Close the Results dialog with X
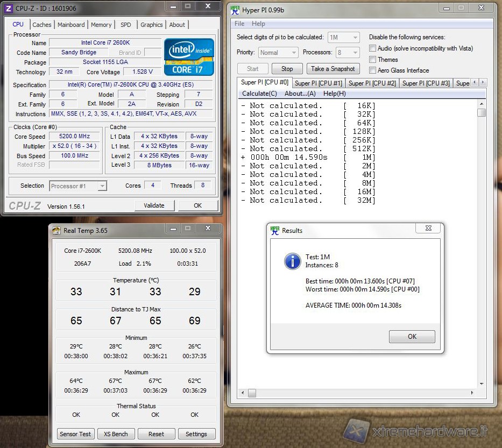This screenshot has height=448, width=502. click(428, 228)
